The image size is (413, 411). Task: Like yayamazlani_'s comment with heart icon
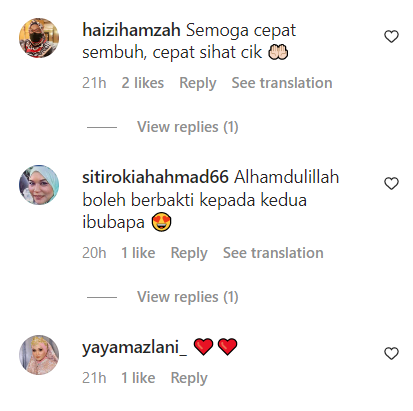391,354
